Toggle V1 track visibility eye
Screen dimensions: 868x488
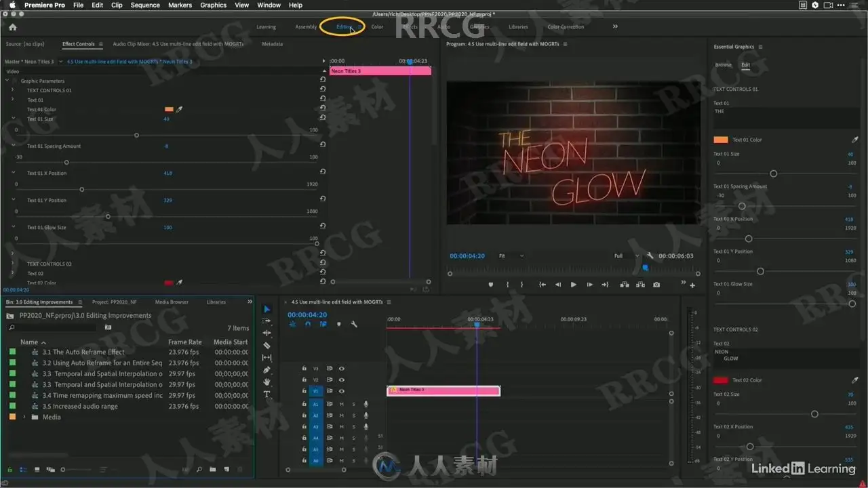[x=342, y=391]
